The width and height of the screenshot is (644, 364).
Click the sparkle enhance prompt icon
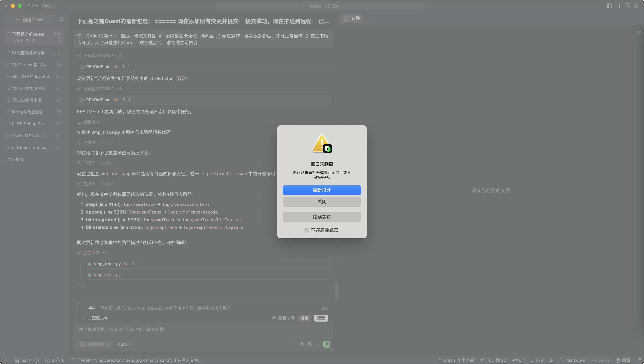(x=319, y=344)
